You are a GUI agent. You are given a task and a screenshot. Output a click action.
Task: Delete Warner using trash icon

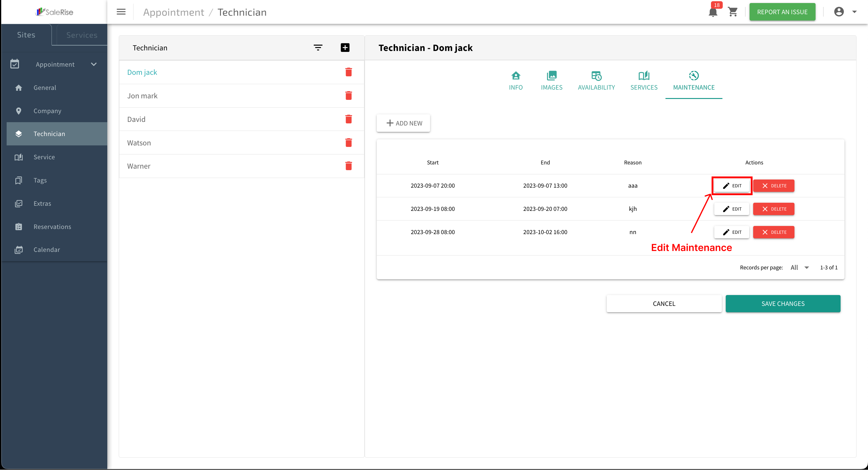click(348, 166)
